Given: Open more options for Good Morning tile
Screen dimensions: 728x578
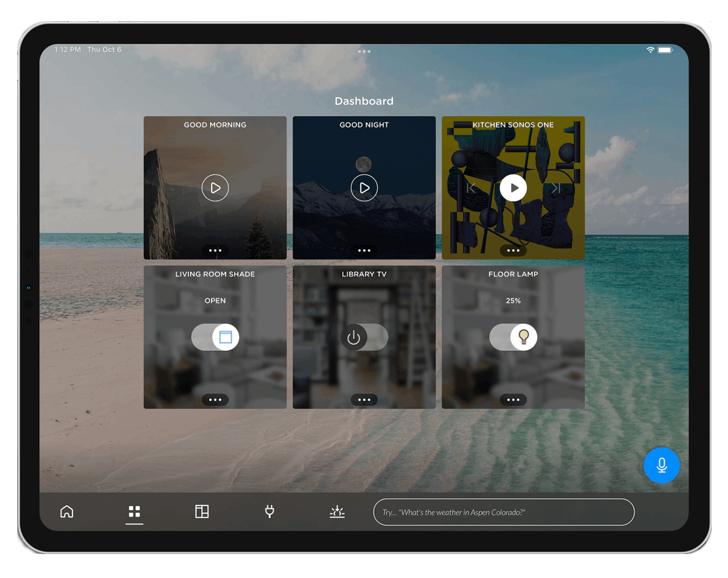Looking at the screenshot, I should [x=215, y=251].
